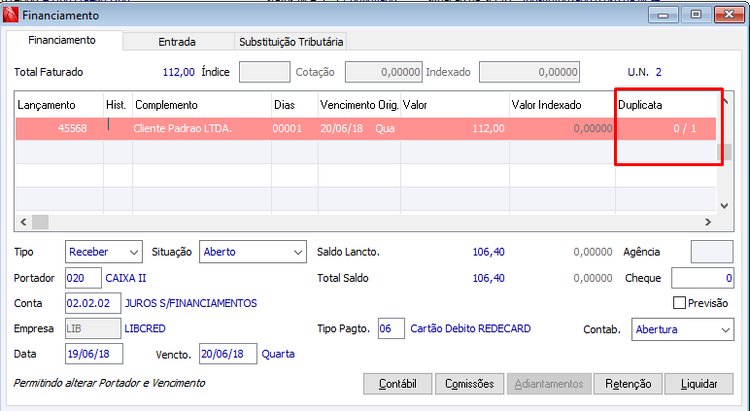Click the Data field 19/06/18

click(94, 354)
